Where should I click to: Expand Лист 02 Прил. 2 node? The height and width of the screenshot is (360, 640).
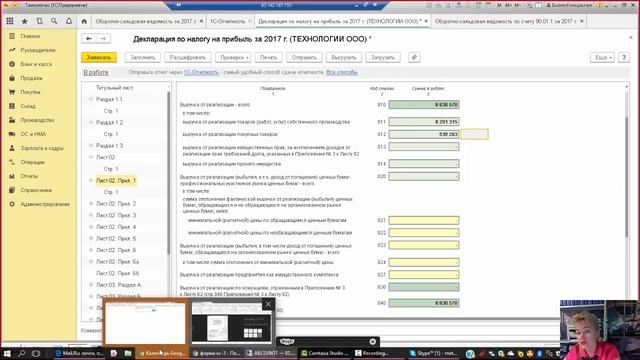[91, 204]
